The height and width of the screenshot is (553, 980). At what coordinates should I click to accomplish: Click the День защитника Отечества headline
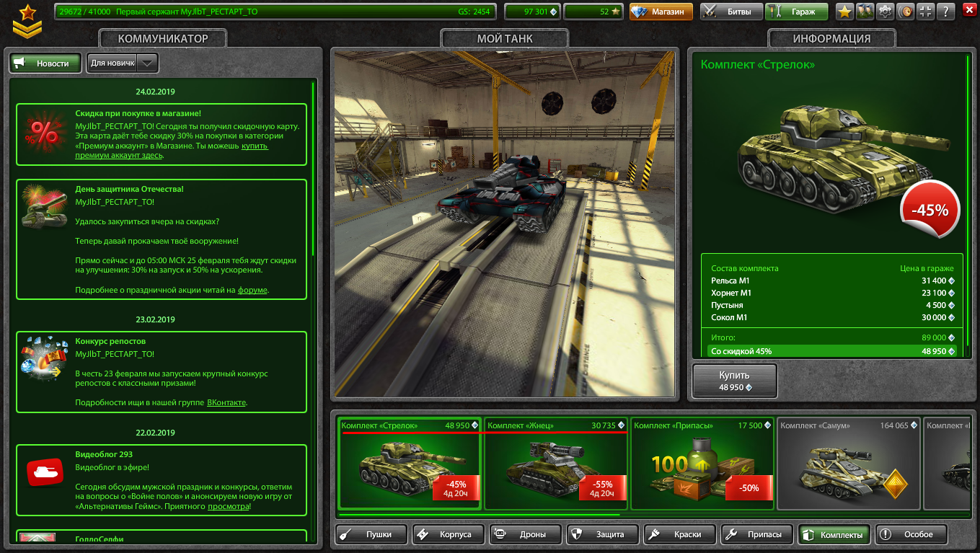tap(129, 189)
